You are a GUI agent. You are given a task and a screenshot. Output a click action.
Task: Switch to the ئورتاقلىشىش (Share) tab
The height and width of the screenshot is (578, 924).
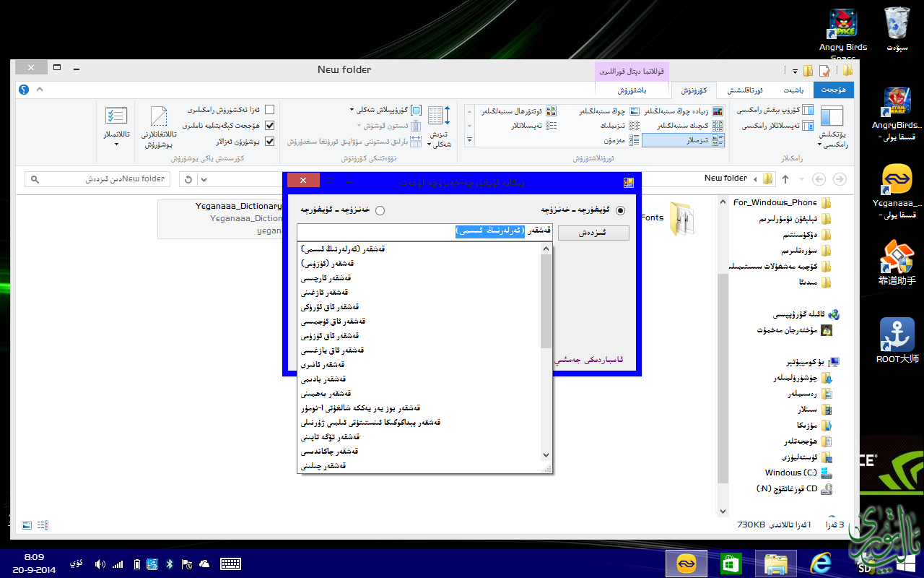[744, 90]
